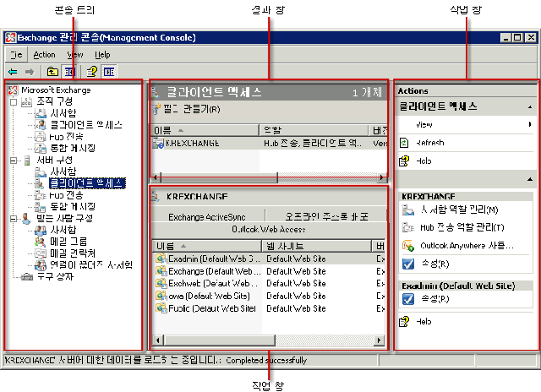Select 받는 사람 구성 node in tree

(64, 218)
